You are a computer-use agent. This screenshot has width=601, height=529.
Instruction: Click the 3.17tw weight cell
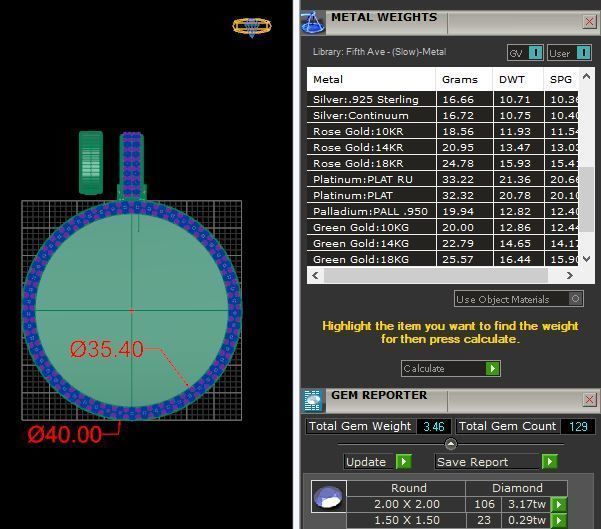[x=526, y=504]
